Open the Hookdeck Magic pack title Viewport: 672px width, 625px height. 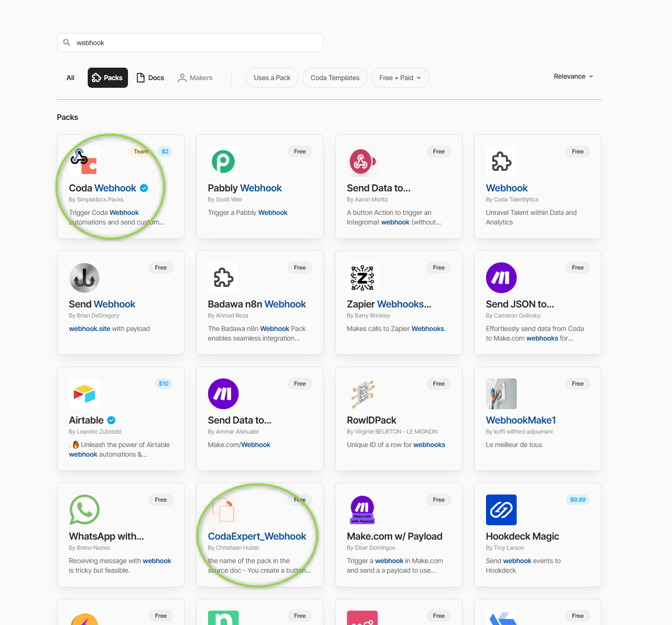522,536
